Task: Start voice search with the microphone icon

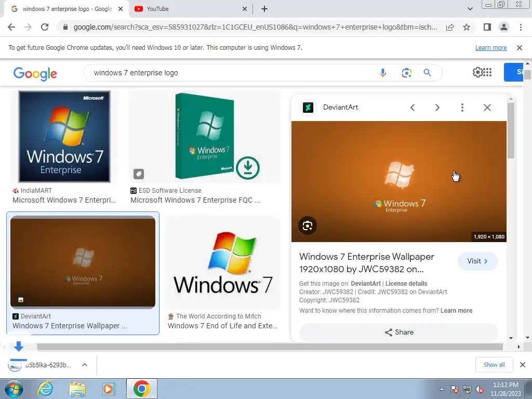Action: point(383,73)
